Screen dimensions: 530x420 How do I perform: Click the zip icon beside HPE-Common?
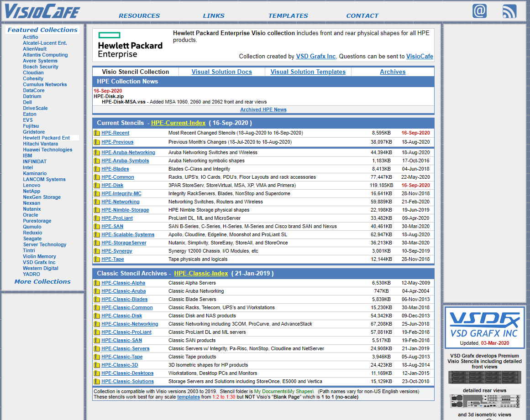pos(97,177)
